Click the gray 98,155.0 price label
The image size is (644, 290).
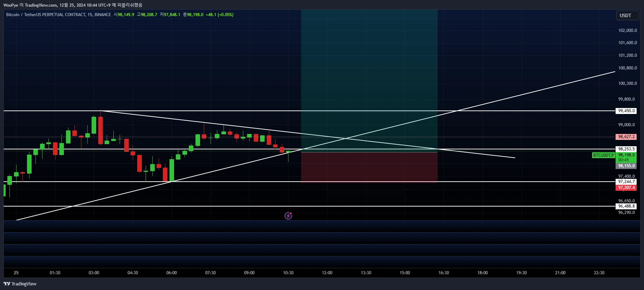pos(626,166)
